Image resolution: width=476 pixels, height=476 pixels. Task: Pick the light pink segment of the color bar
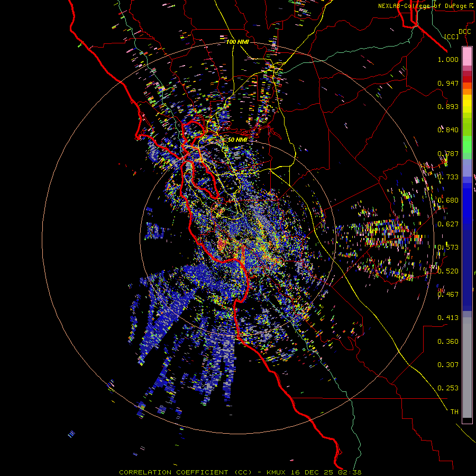tap(467, 56)
